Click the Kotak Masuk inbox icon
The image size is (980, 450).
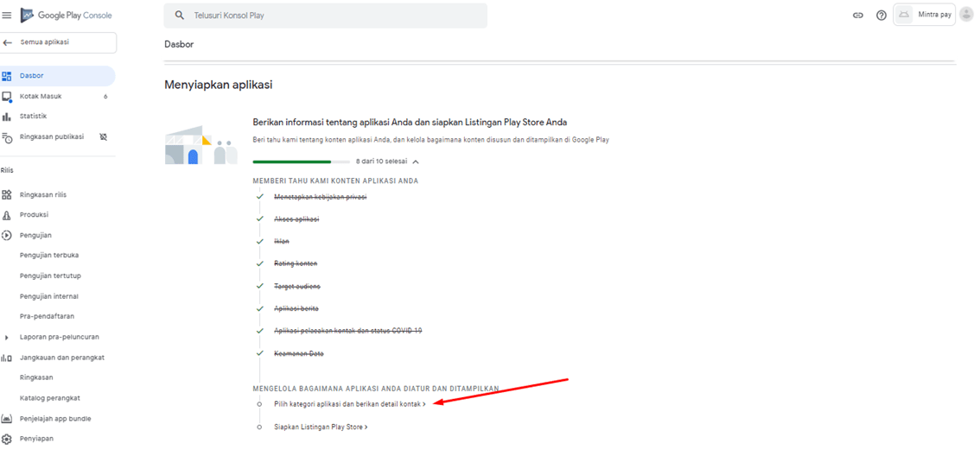click(x=7, y=97)
